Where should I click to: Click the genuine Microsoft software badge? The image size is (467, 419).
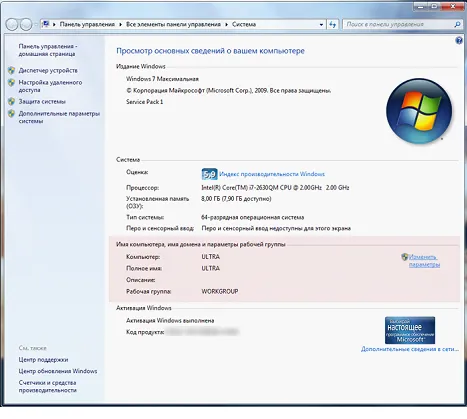click(x=410, y=330)
